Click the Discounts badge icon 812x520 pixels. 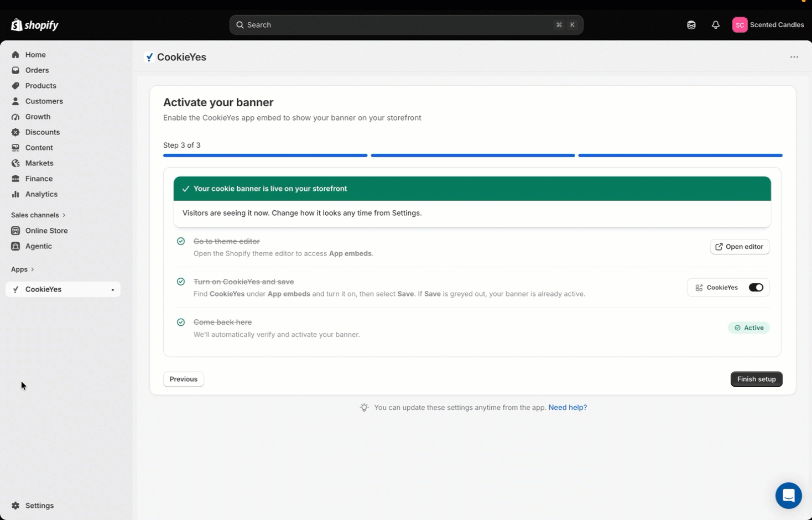coord(15,132)
